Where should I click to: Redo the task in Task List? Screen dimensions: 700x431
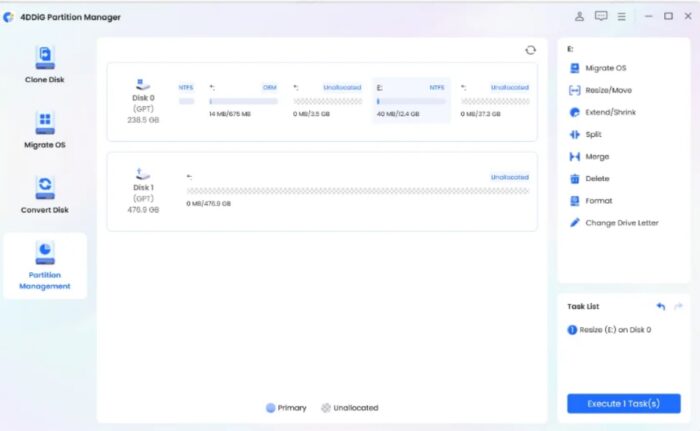pyautogui.click(x=678, y=306)
